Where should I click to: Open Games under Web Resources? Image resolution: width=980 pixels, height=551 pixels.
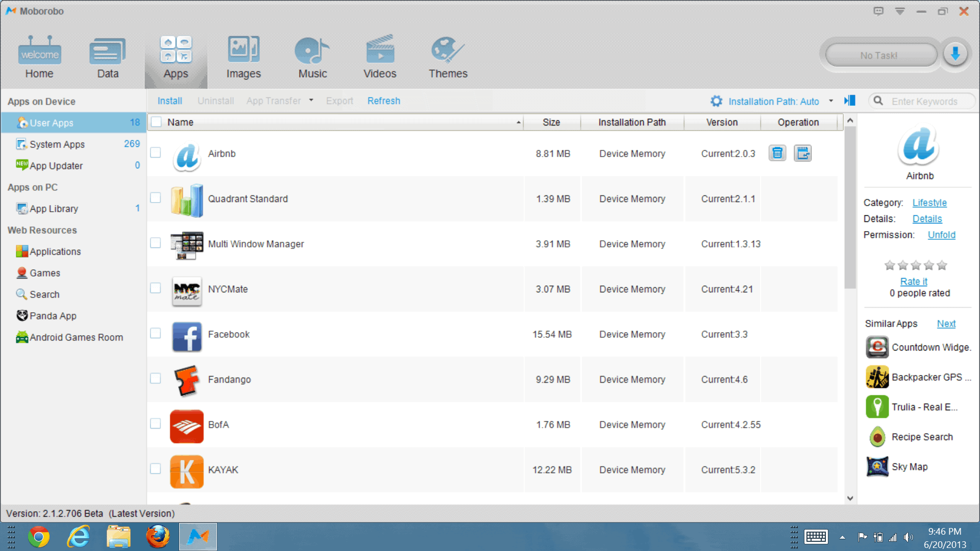pyautogui.click(x=73, y=272)
